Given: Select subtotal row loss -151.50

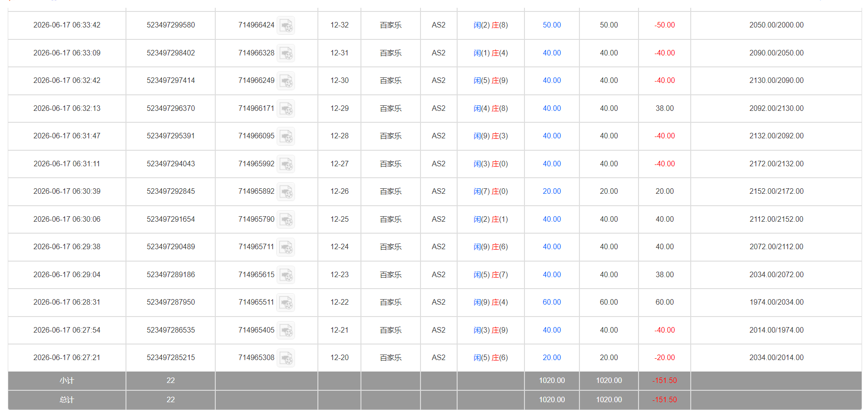Looking at the screenshot, I should pyautogui.click(x=665, y=381).
